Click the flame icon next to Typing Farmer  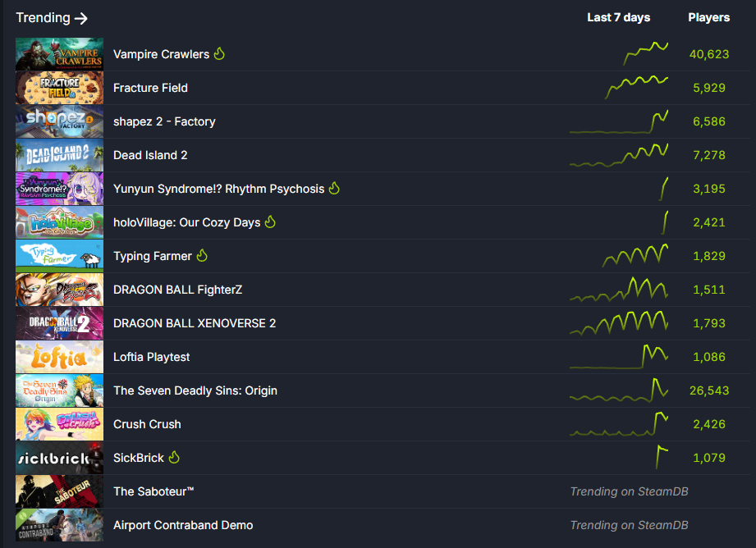(x=202, y=255)
